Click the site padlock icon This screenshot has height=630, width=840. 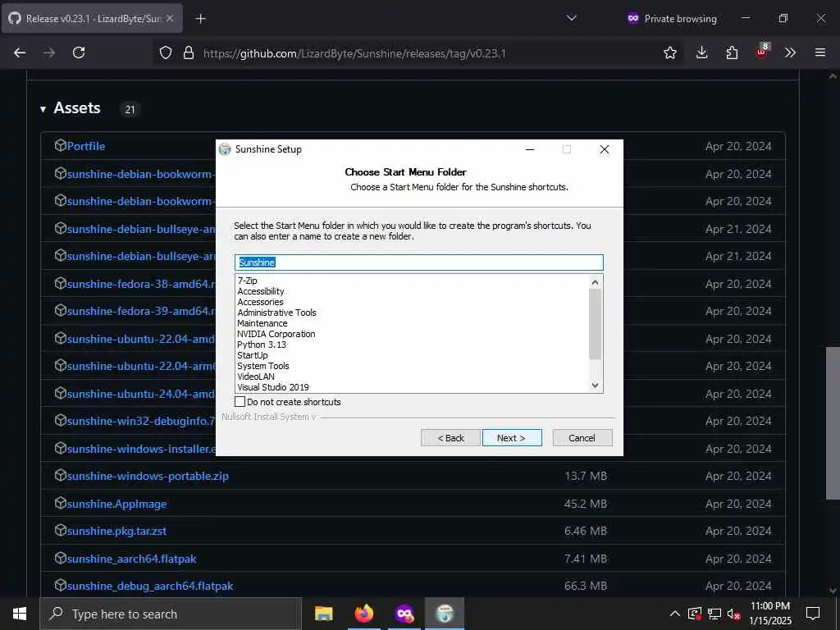pyautogui.click(x=189, y=52)
